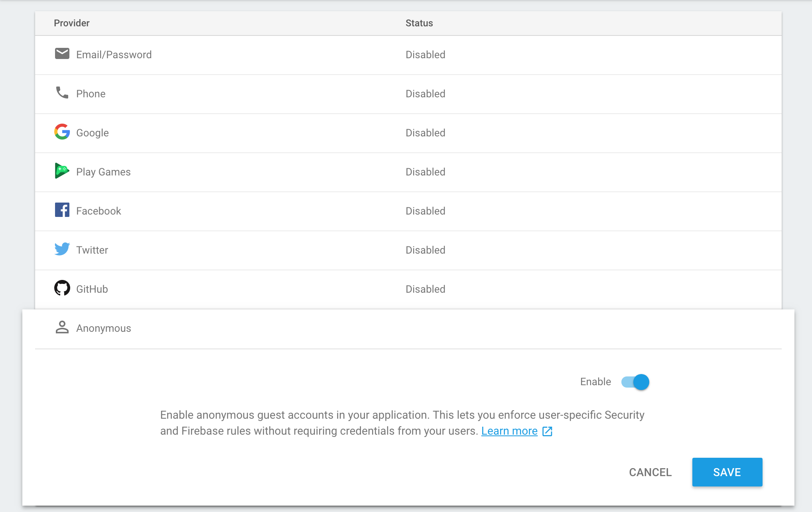Click the Provider column header
812x512 pixels.
pyautogui.click(x=72, y=23)
